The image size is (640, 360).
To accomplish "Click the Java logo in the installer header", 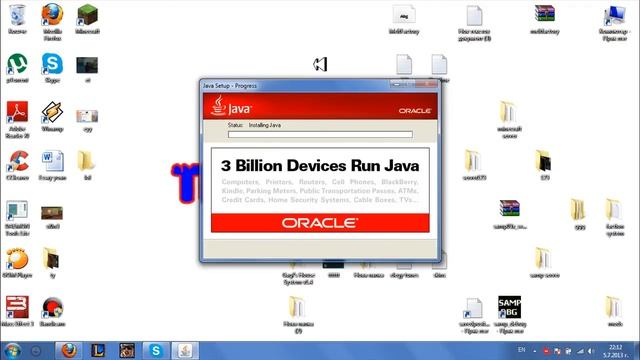I will click(231, 106).
